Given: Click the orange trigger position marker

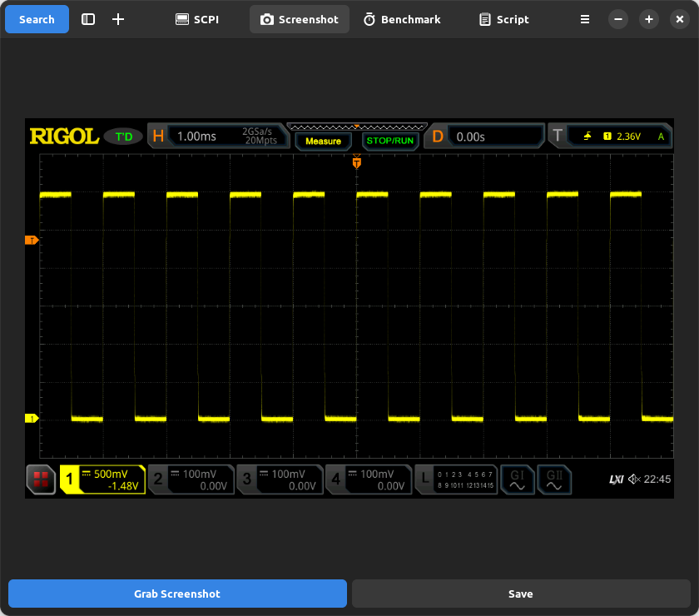Looking at the screenshot, I should [x=356, y=163].
